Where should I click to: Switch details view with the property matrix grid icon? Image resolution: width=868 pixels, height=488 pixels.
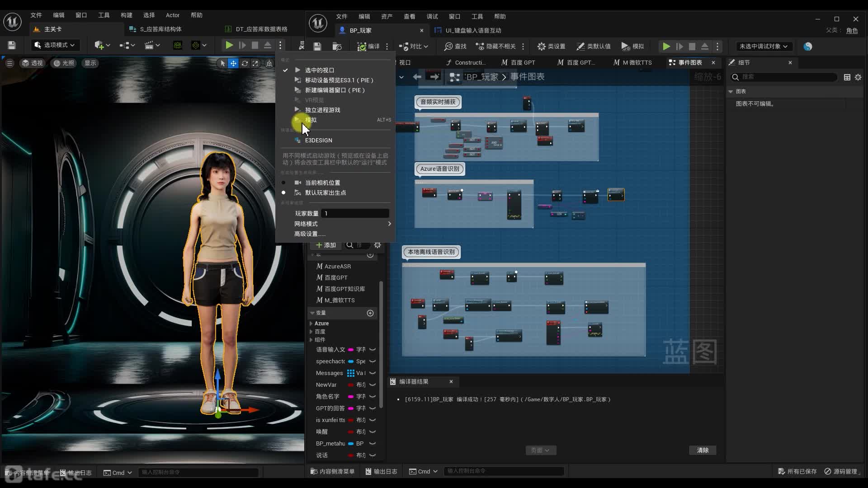coord(847,77)
